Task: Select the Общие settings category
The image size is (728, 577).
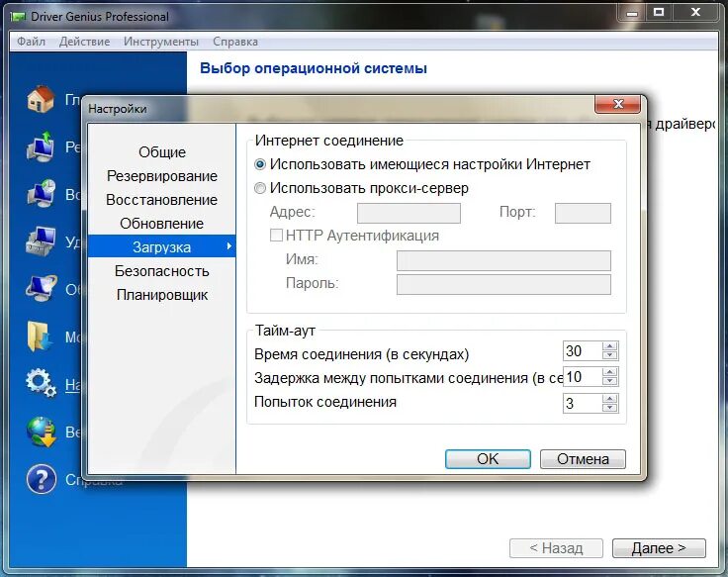Action: click(x=162, y=152)
